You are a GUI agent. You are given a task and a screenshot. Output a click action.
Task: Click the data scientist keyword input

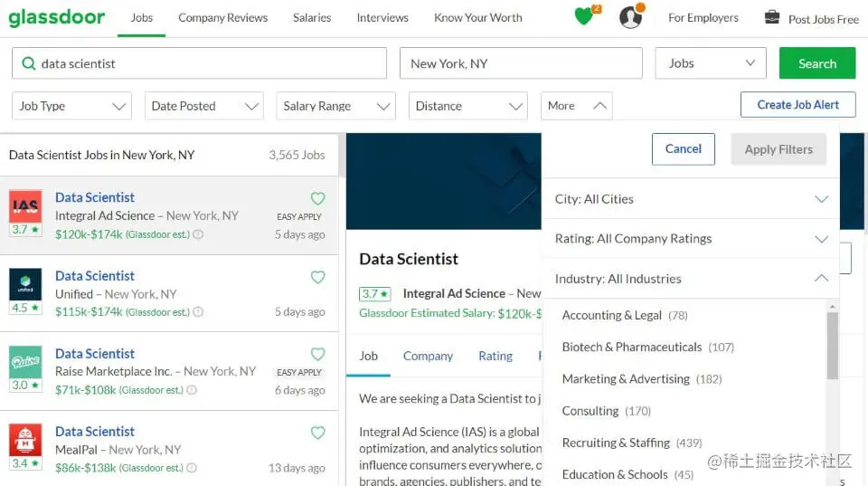(199, 63)
